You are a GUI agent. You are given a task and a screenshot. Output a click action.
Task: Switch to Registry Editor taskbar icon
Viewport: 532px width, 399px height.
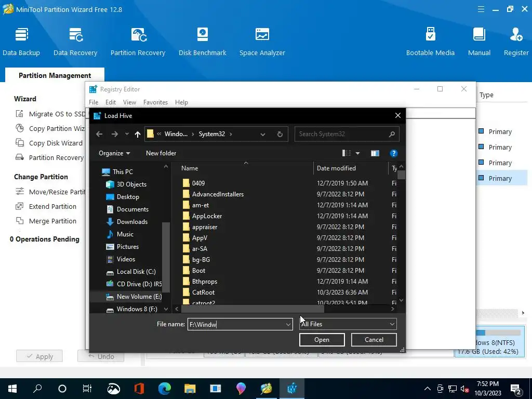pyautogui.click(x=292, y=389)
